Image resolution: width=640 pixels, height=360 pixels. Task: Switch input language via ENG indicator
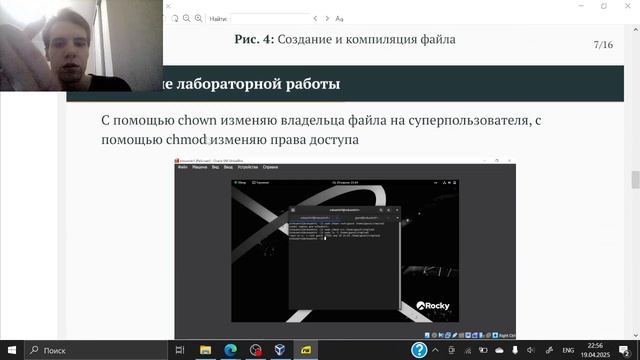point(568,351)
